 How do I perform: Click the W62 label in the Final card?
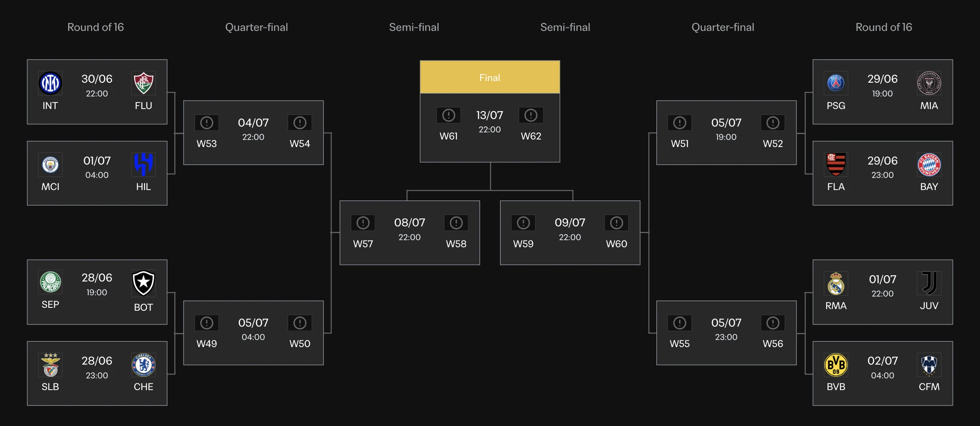(x=531, y=136)
